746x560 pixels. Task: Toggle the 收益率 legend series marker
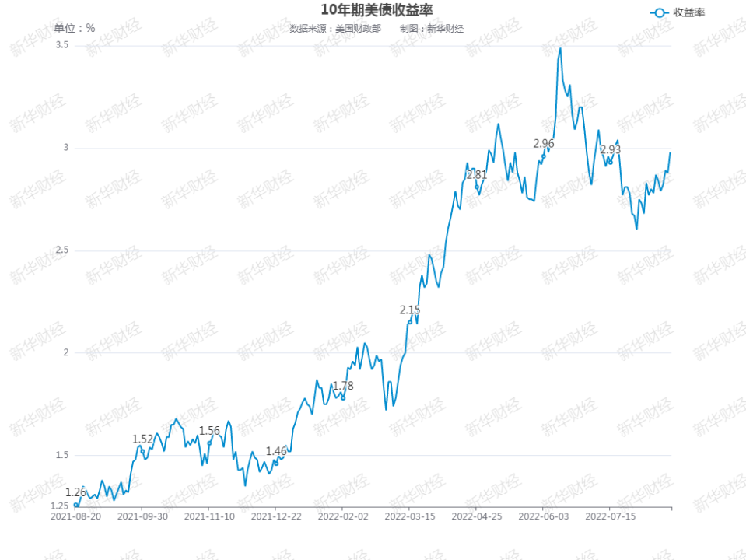point(660,12)
